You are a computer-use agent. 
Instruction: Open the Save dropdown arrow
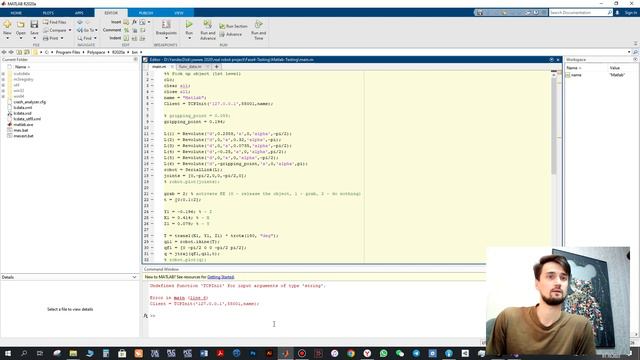[34, 38]
